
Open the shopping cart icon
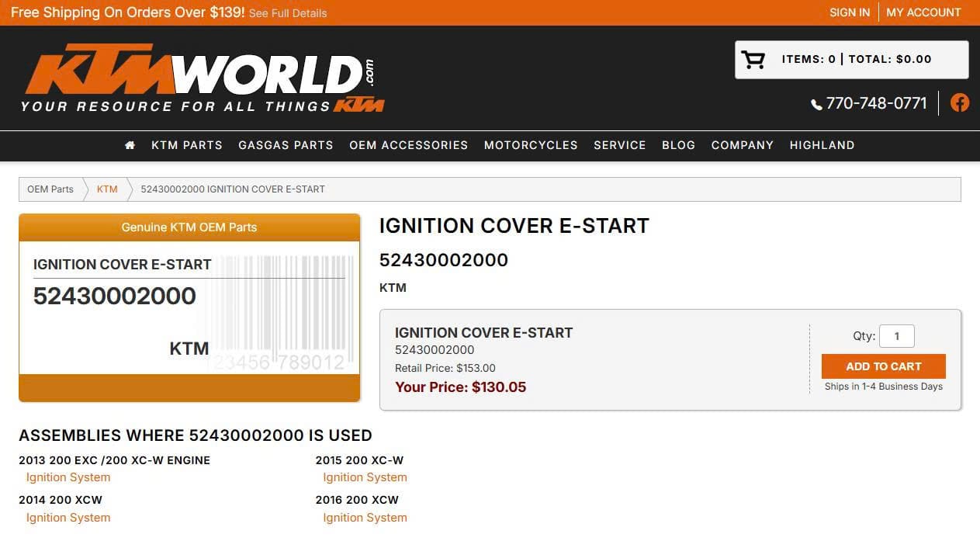point(753,60)
